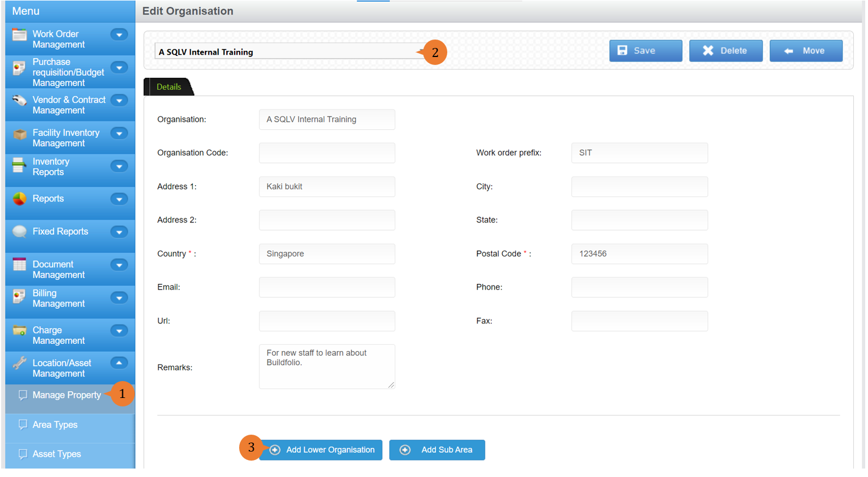Click the Inventory Reports icon
The width and height of the screenshot is (868, 477).
[19, 165]
